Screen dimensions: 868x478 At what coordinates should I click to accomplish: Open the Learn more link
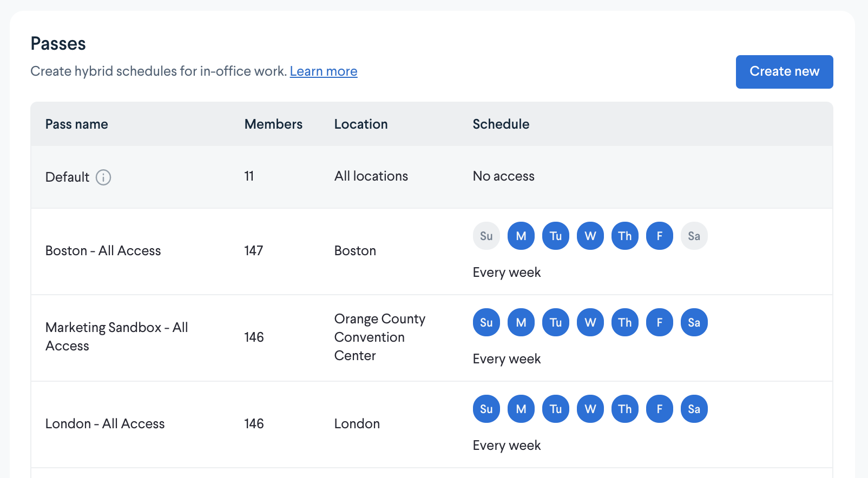click(x=324, y=71)
